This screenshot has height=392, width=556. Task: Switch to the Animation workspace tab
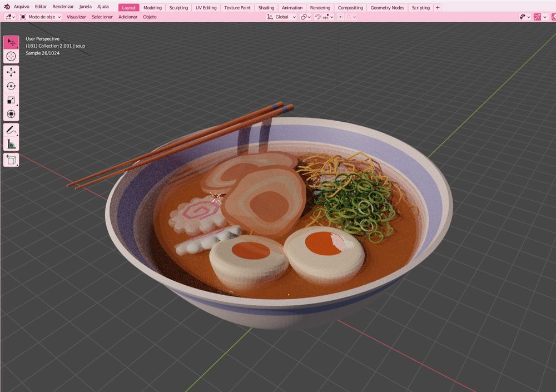(292, 7)
